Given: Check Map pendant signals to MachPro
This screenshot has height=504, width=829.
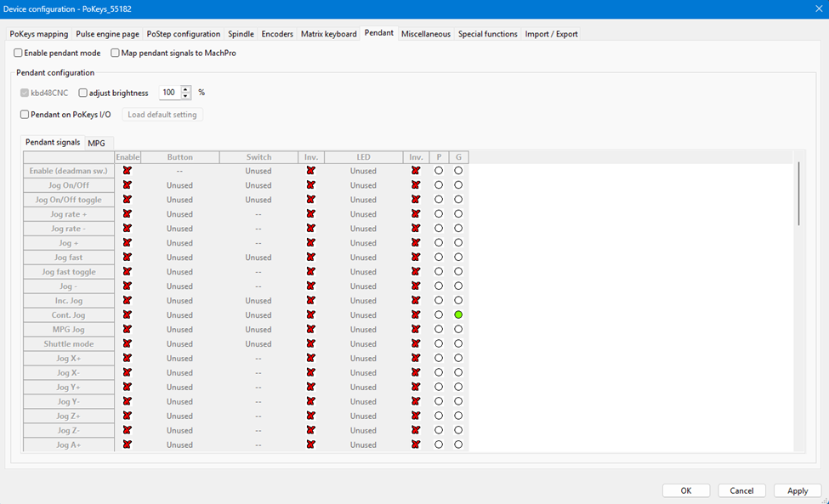Looking at the screenshot, I should click(116, 54).
